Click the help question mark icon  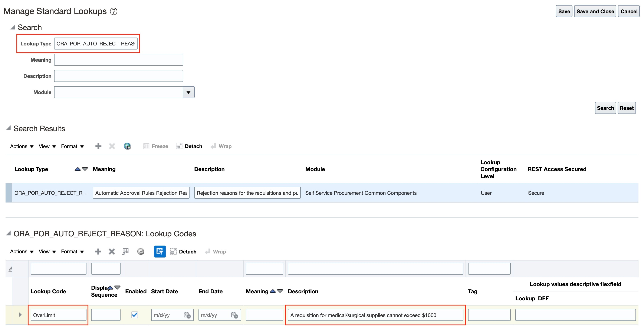click(114, 12)
